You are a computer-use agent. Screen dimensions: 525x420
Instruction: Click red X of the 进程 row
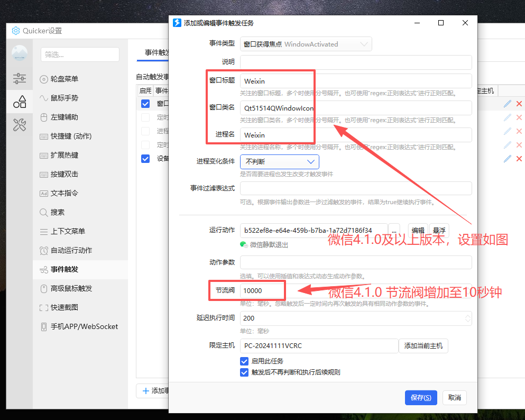(x=519, y=131)
